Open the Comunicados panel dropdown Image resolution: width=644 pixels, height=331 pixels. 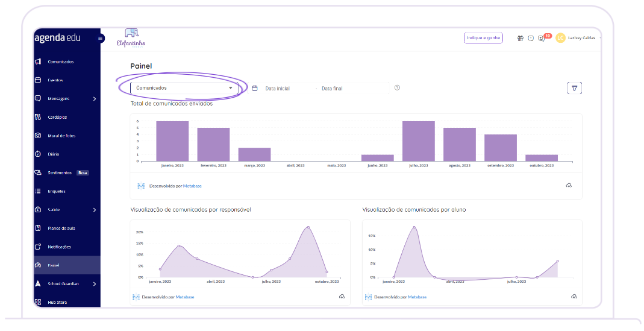(x=184, y=88)
